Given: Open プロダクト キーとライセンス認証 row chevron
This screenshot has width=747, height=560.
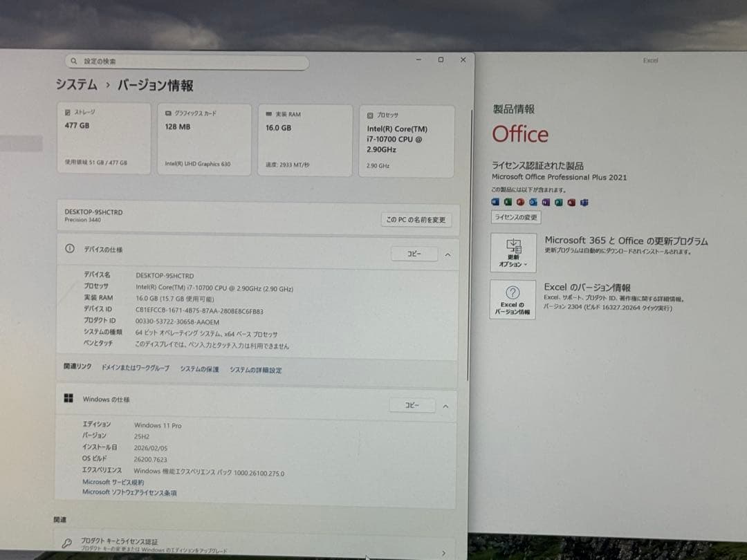Looking at the screenshot, I should click(x=443, y=553).
